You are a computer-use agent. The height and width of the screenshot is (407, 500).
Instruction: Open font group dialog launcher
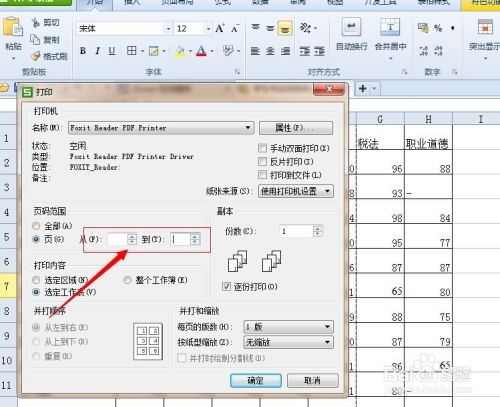point(237,72)
